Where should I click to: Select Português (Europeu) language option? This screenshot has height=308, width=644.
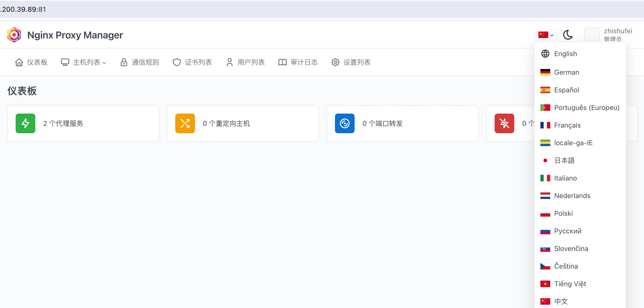tap(580, 107)
